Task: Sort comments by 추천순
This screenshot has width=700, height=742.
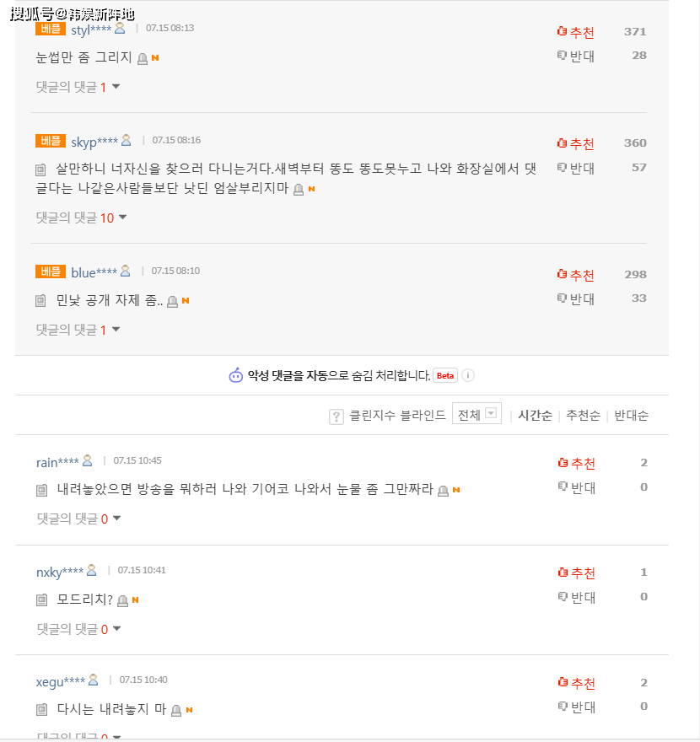Action: 583,416
